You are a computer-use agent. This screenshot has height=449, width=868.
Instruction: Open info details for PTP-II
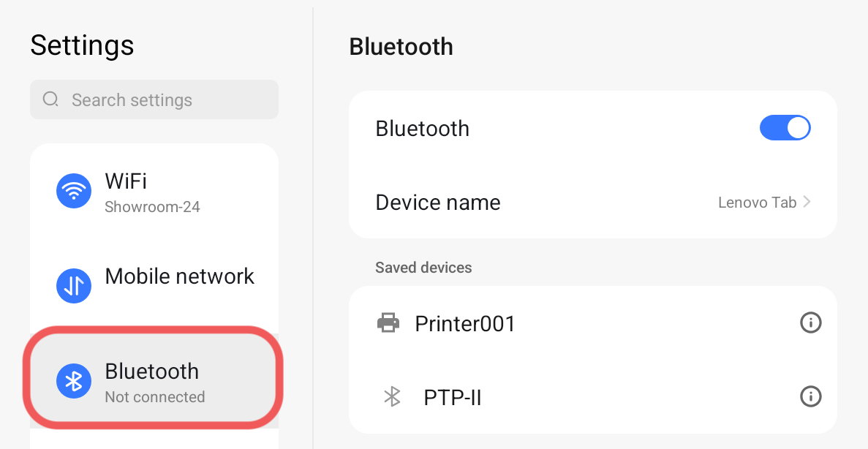[x=810, y=397]
